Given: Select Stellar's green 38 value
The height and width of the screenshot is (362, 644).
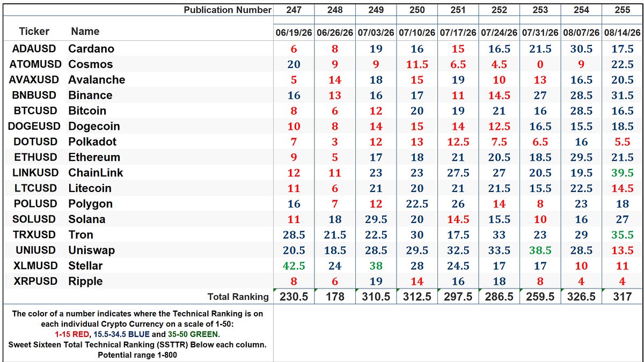Looking at the screenshot, I should (x=376, y=267).
